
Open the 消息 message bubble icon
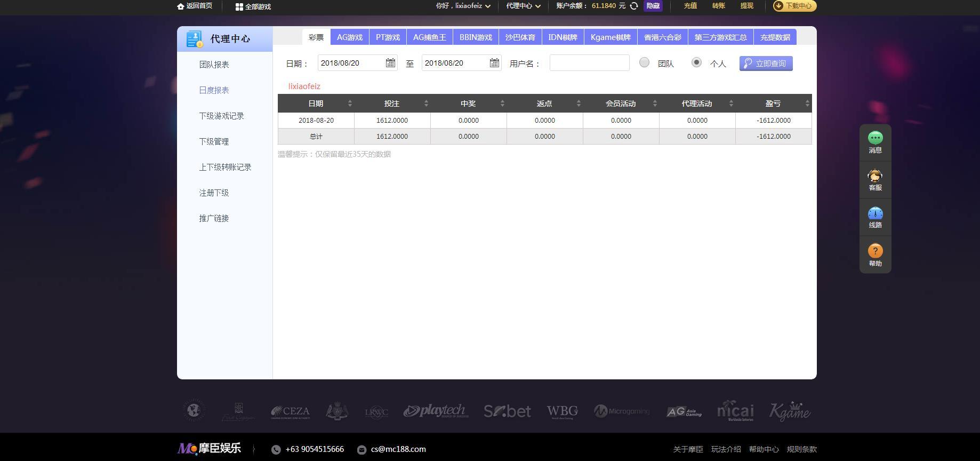(875, 138)
